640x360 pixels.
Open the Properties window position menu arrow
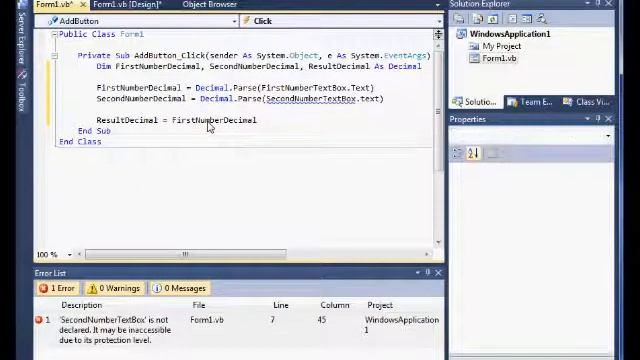coord(587,118)
